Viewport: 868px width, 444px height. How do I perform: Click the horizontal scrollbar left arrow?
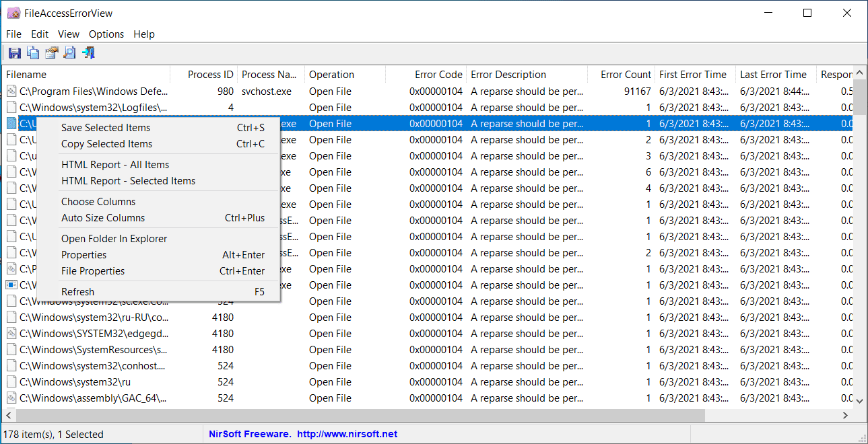(x=8, y=415)
